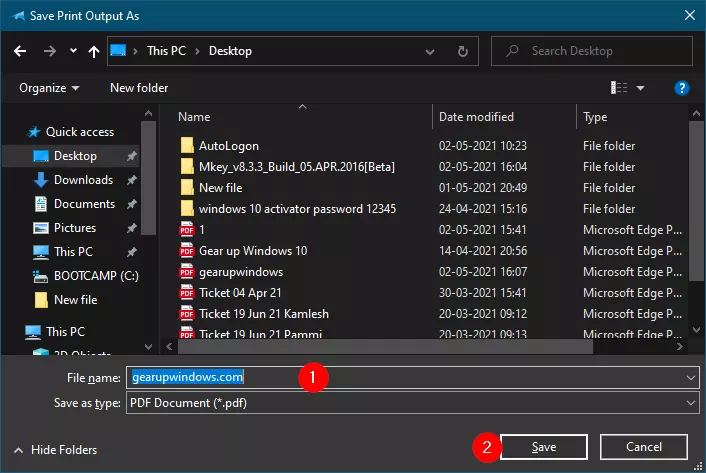Click horizontal scrollbar right arrow
Viewport: 706px width, 473px height.
(x=680, y=347)
